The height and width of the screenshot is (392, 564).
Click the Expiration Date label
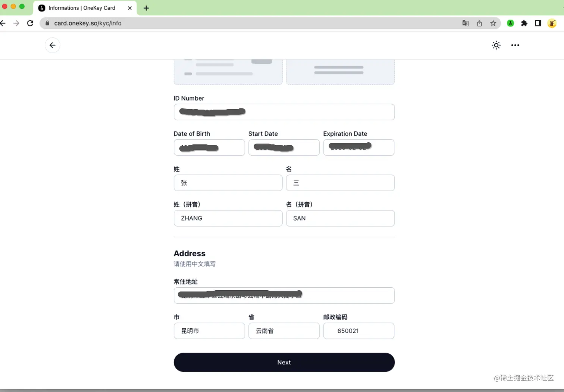point(345,134)
